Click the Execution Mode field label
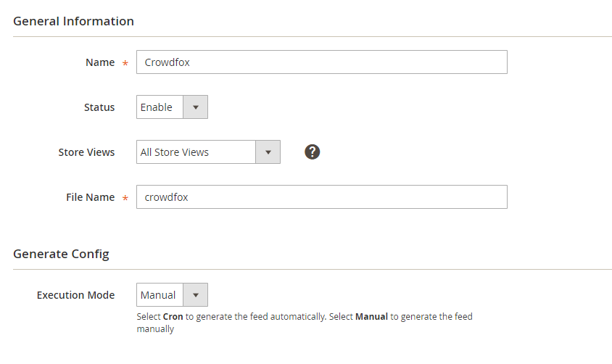Viewport: 612px width, 364px height. click(x=75, y=295)
